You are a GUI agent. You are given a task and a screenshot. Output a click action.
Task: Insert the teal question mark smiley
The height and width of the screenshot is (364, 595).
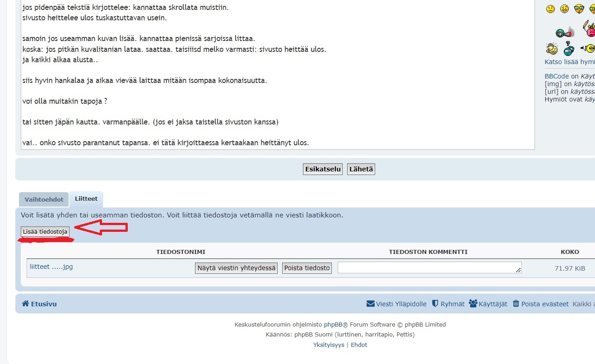[569, 48]
